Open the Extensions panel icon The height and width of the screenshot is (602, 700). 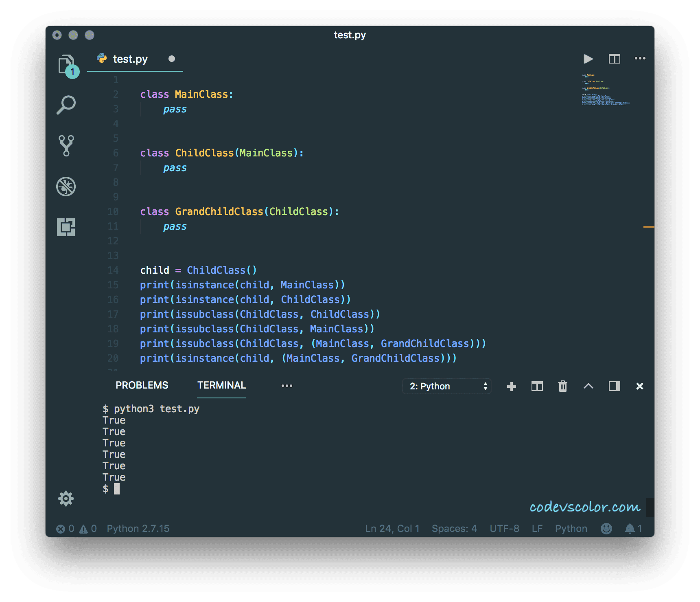(x=66, y=227)
